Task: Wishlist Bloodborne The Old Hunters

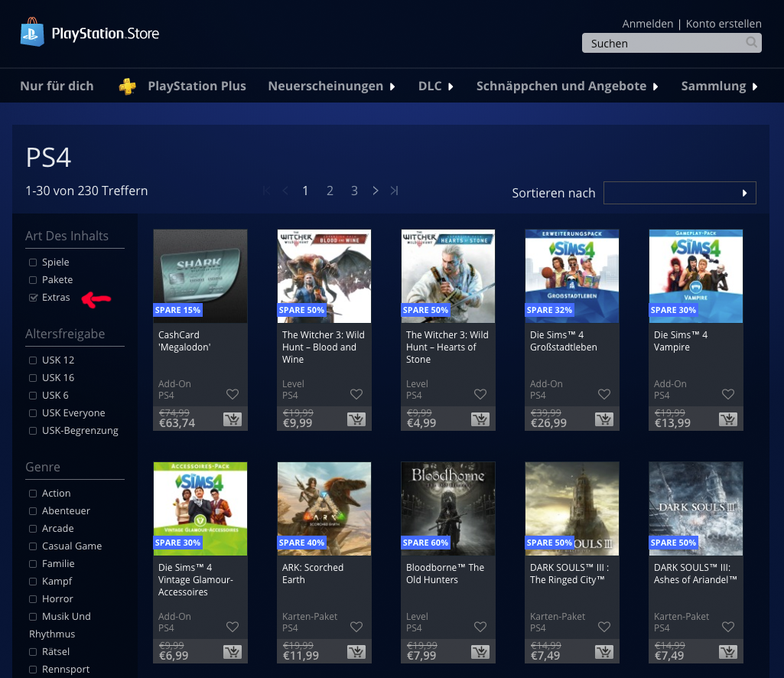Action: (x=480, y=627)
